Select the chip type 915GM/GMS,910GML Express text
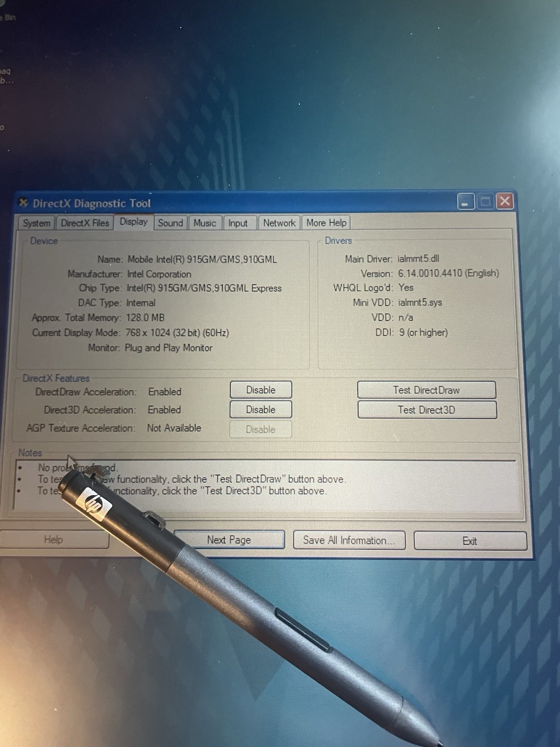Viewport: 560px width, 747px height. (204, 288)
